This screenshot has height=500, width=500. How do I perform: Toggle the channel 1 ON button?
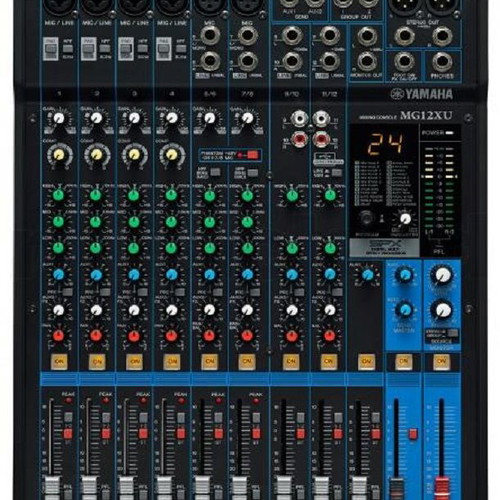click(59, 362)
